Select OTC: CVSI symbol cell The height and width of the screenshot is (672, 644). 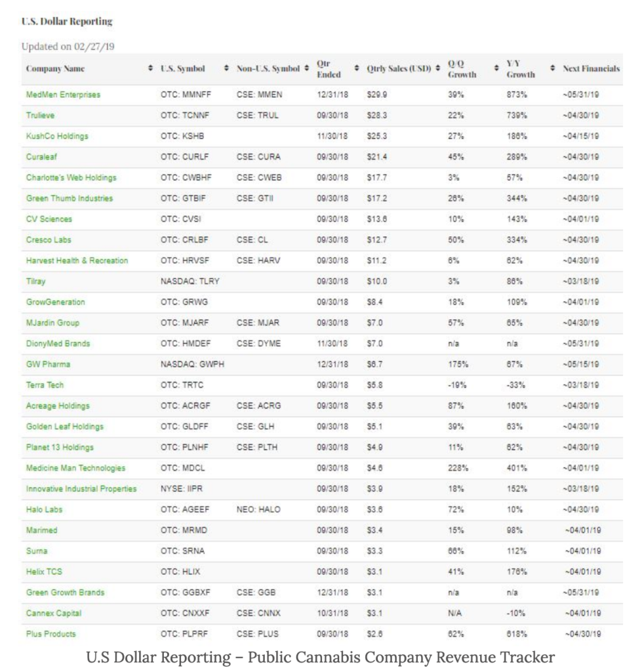point(181,219)
